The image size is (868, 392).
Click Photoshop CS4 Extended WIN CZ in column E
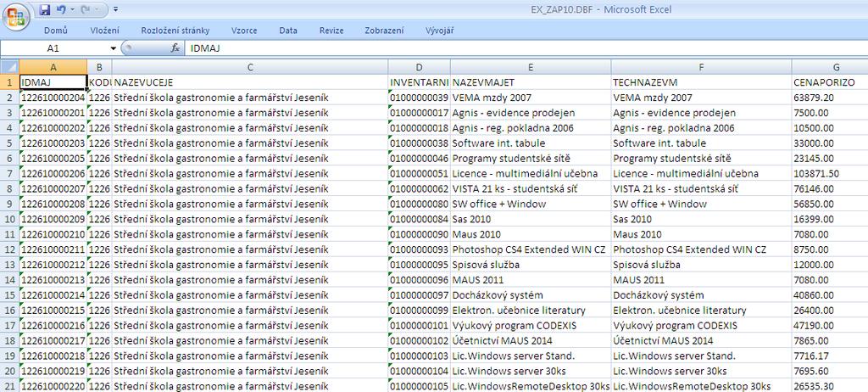pos(531,249)
